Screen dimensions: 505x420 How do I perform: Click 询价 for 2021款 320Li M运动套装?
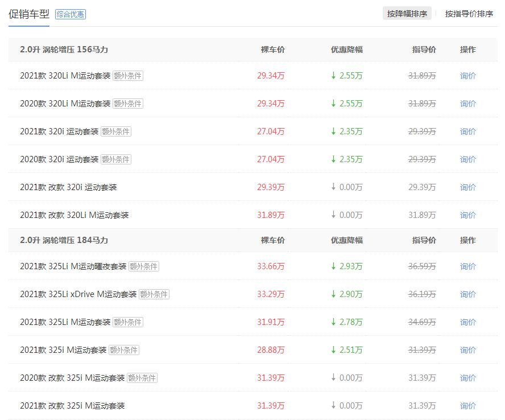click(x=468, y=76)
